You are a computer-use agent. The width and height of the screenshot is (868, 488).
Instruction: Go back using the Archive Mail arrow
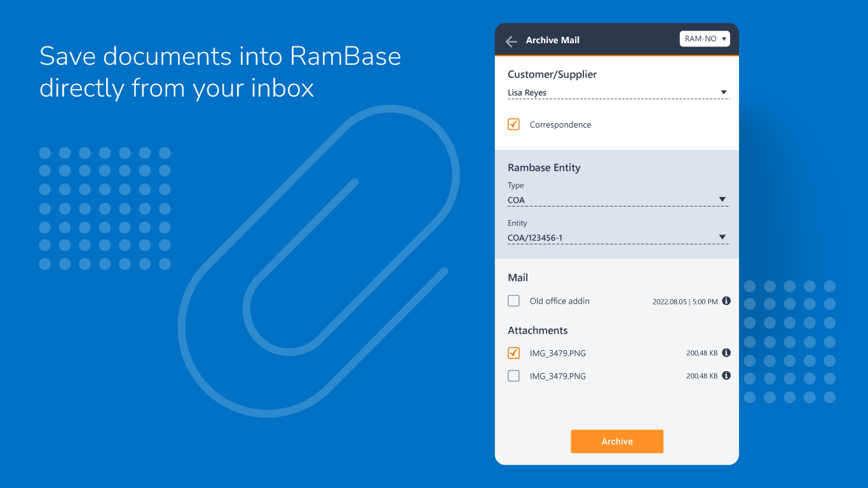[511, 41]
